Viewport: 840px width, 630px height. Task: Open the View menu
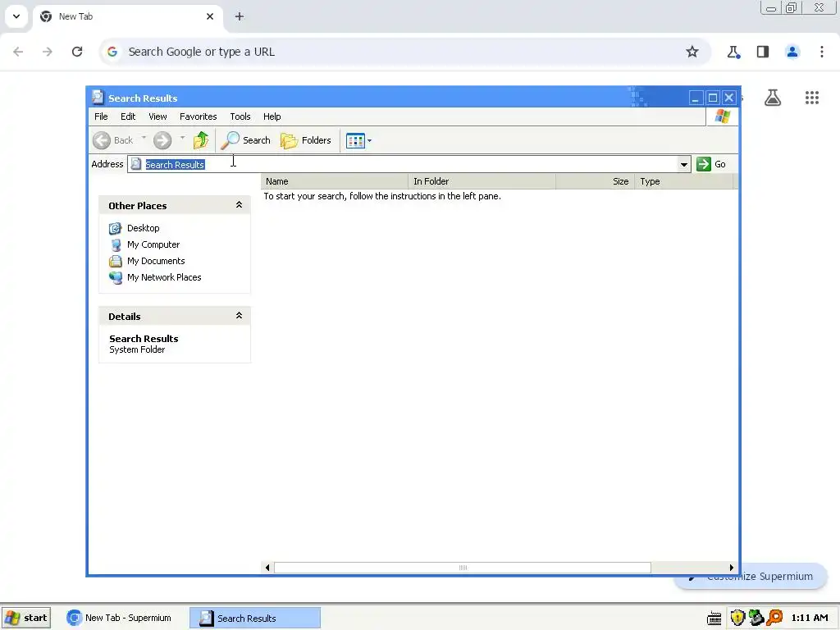tap(157, 116)
